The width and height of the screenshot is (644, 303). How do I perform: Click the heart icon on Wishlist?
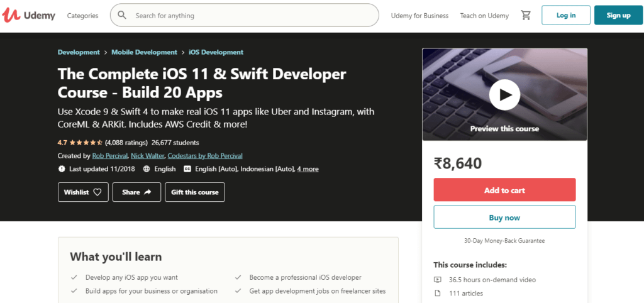click(97, 192)
